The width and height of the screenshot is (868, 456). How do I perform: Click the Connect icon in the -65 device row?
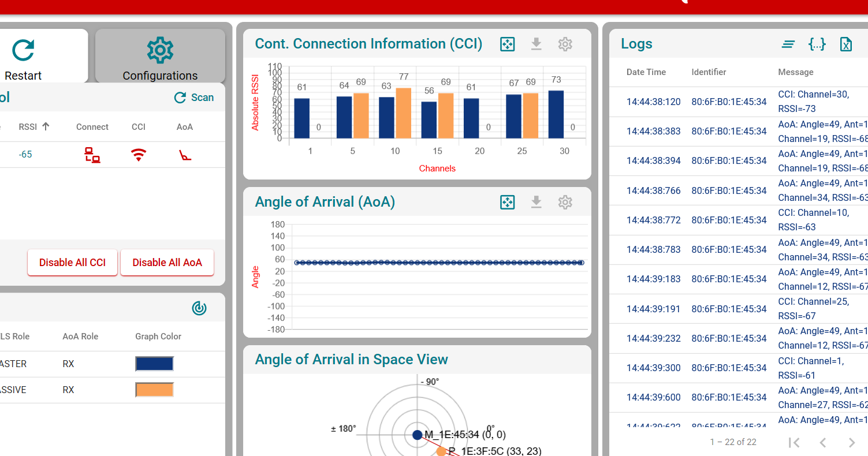92,155
